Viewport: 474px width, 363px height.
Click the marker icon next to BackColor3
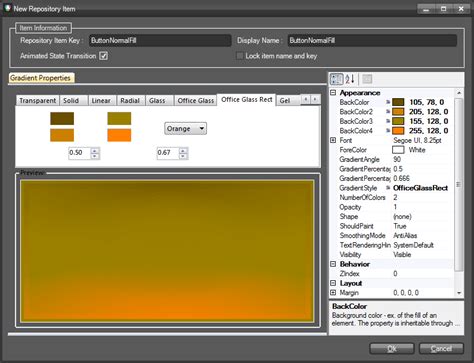[x=388, y=121]
